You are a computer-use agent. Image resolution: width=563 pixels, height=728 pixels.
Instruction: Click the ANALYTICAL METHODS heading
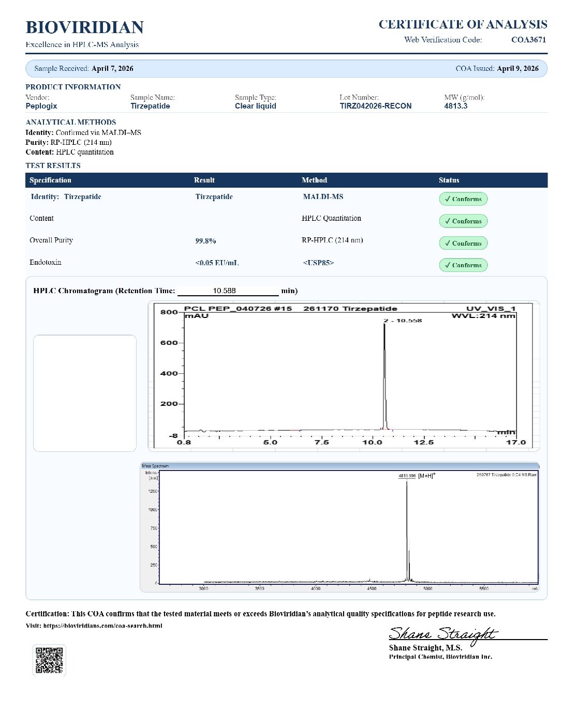point(71,123)
